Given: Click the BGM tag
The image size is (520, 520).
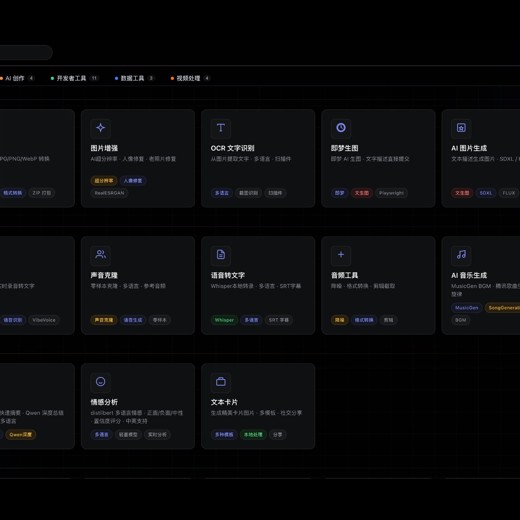Looking at the screenshot, I should (x=461, y=320).
